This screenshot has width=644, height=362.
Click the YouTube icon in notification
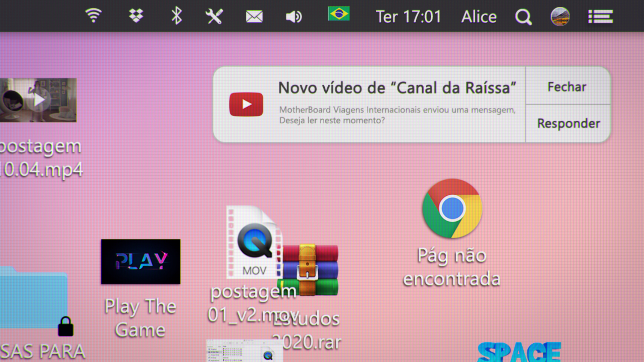246,104
